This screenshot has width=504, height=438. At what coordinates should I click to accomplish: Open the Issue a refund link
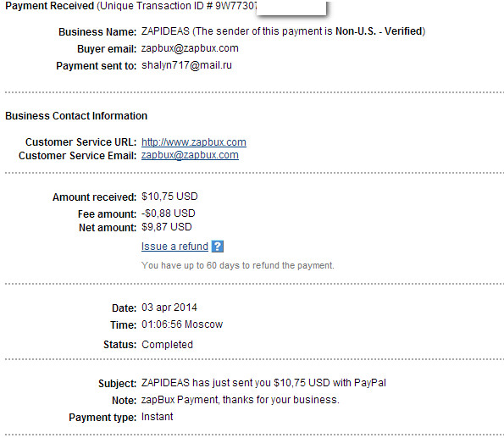click(174, 247)
